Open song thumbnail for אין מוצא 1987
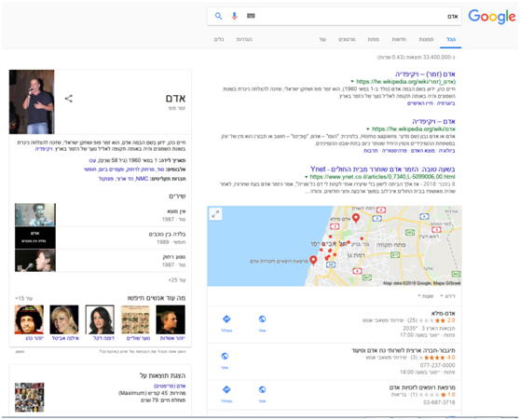The height and width of the screenshot is (420, 520). click(x=35, y=215)
